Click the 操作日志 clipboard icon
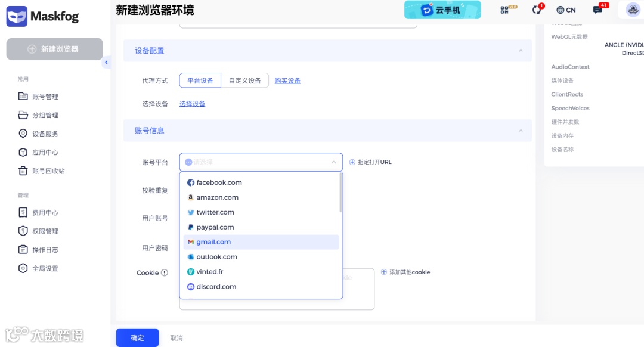This screenshot has height=347, width=644. pyautogui.click(x=23, y=249)
